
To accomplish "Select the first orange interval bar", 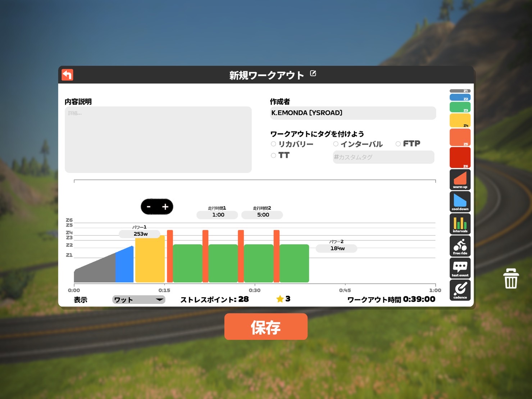I will 170,256.
